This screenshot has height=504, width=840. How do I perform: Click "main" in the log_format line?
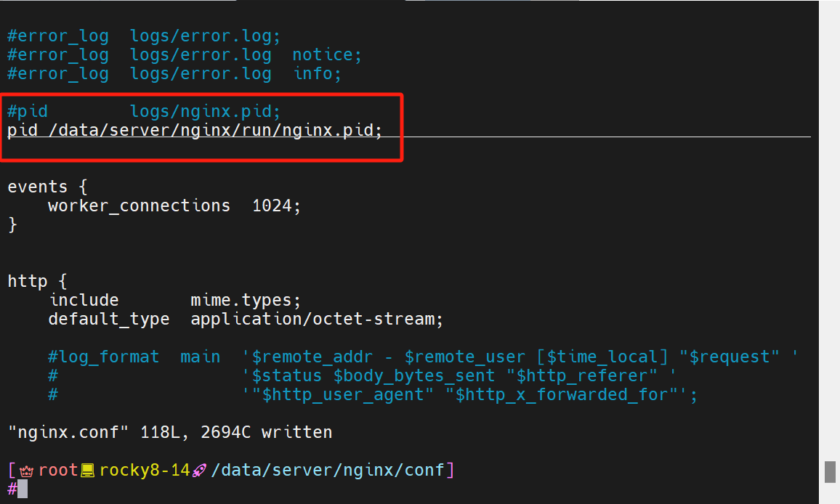(x=201, y=357)
